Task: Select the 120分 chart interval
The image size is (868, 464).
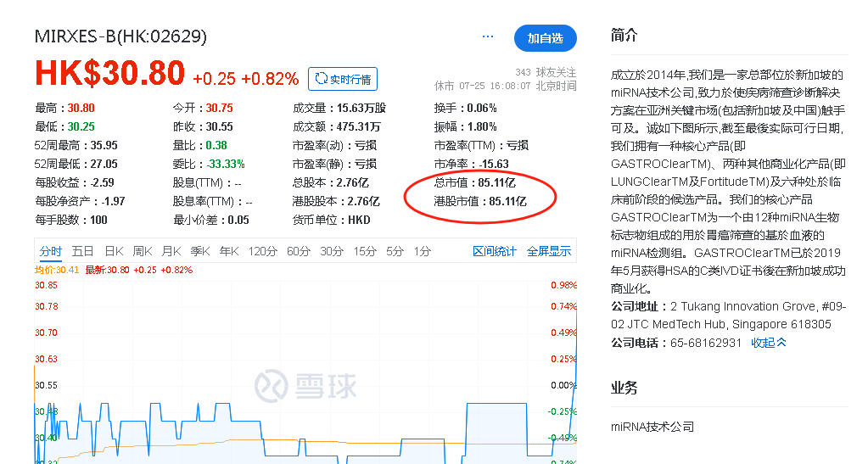Action: [x=262, y=251]
